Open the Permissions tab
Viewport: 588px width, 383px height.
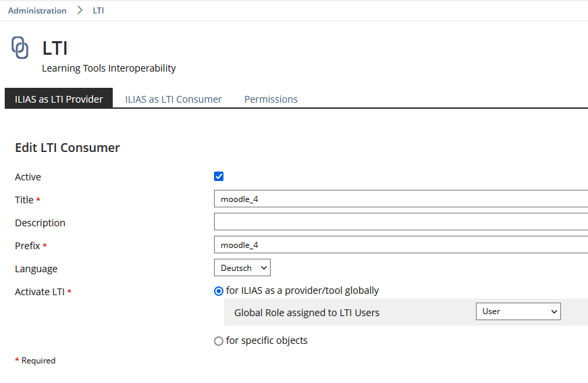pos(271,99)
